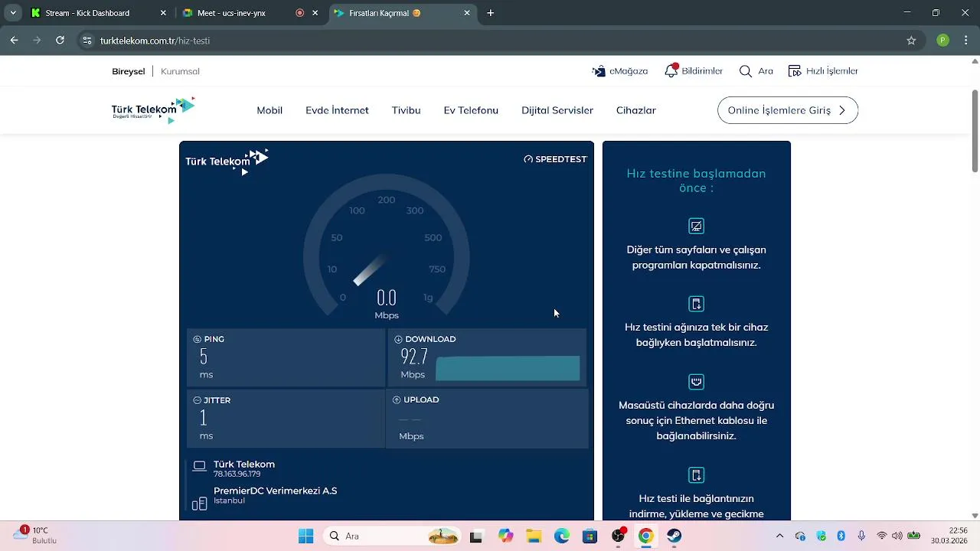Click the DOWNLOAD arrow icon
Screen dimensions: 980x551
[x=398, y=339]
